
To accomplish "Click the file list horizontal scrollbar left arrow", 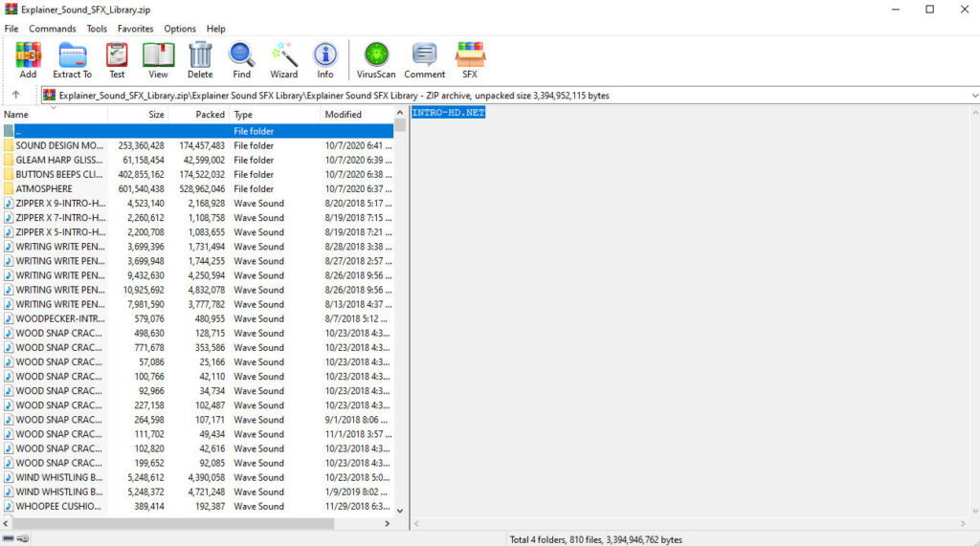I will click(7, 523).
